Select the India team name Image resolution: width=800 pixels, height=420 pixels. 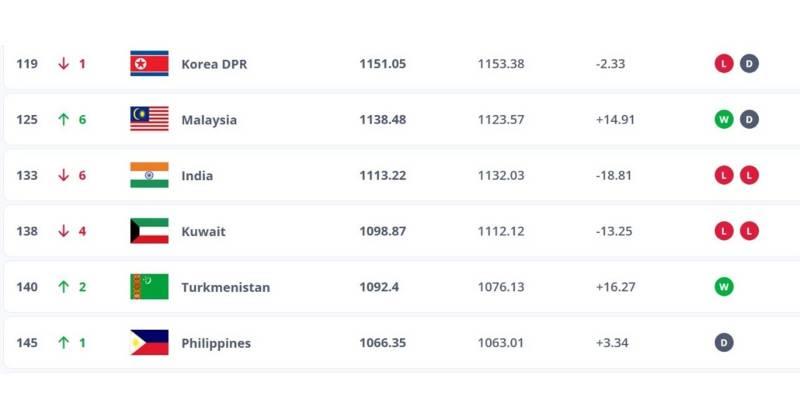point(197,176)
